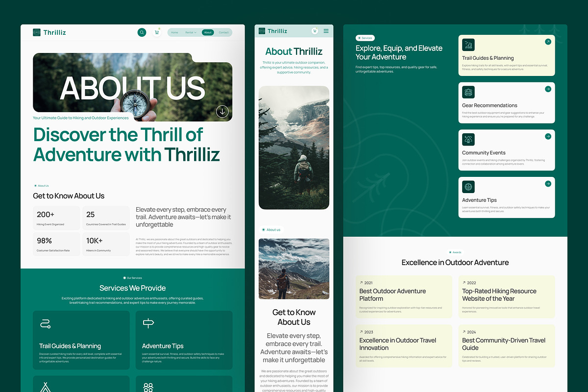Click the Excellence in Outdoor Adventure heading
The image size is (588, 392).
(455, 263)
